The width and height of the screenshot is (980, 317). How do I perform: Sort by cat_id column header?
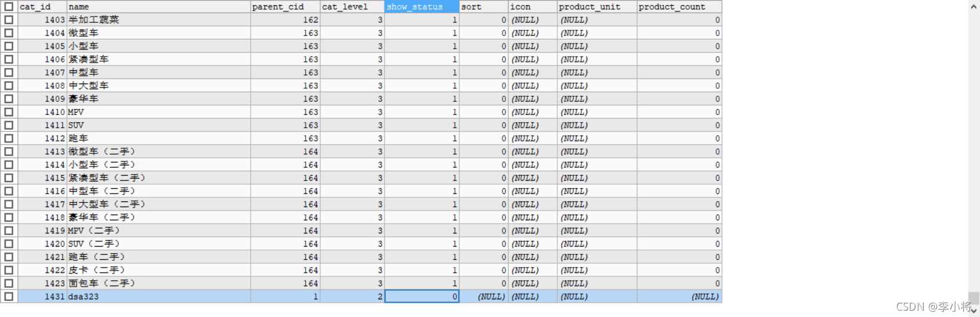tap(42, 6)
